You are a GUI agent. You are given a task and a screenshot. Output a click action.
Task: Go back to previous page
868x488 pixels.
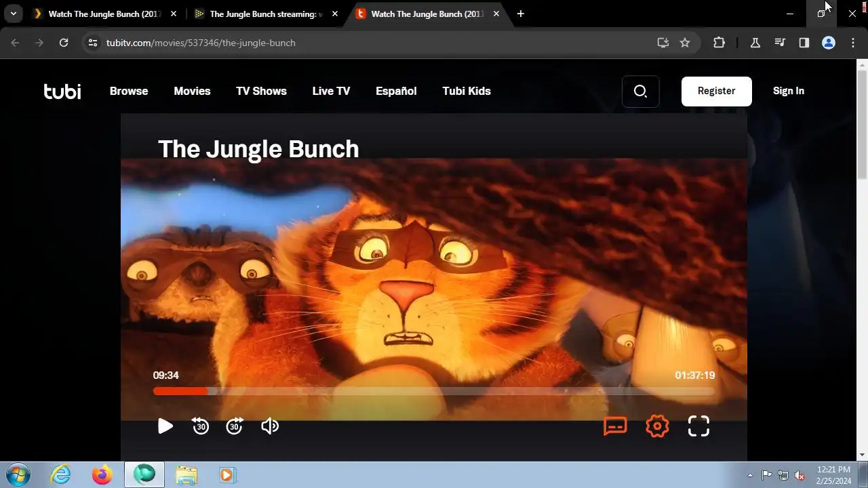coord(16,43)
